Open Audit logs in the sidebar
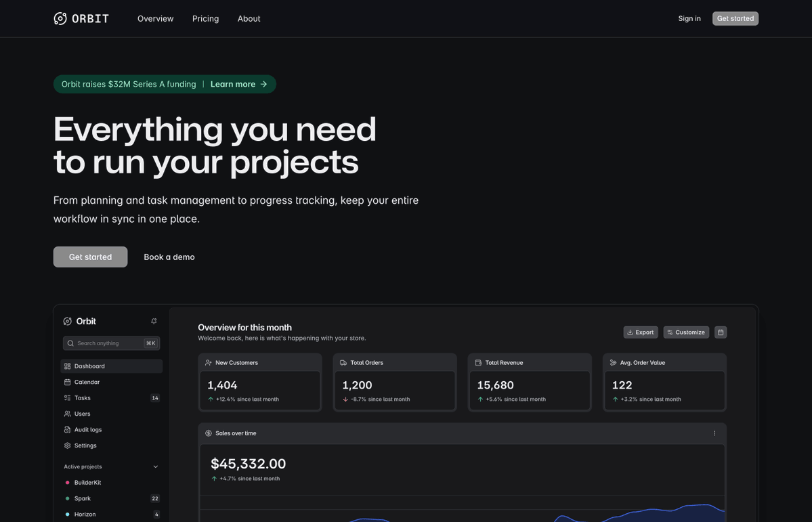812x522 pixels. pyautogui.click(x=111, y=430)
